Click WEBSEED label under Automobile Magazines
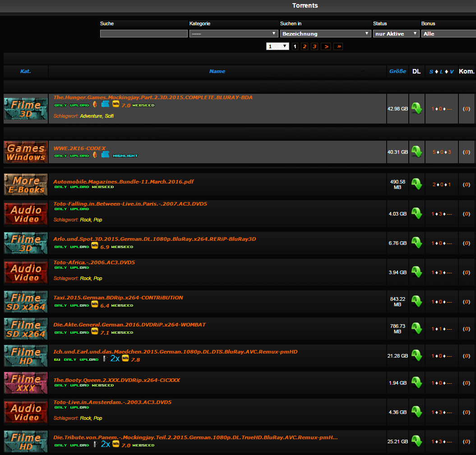 pyautogui.click(x=102, y=187)
